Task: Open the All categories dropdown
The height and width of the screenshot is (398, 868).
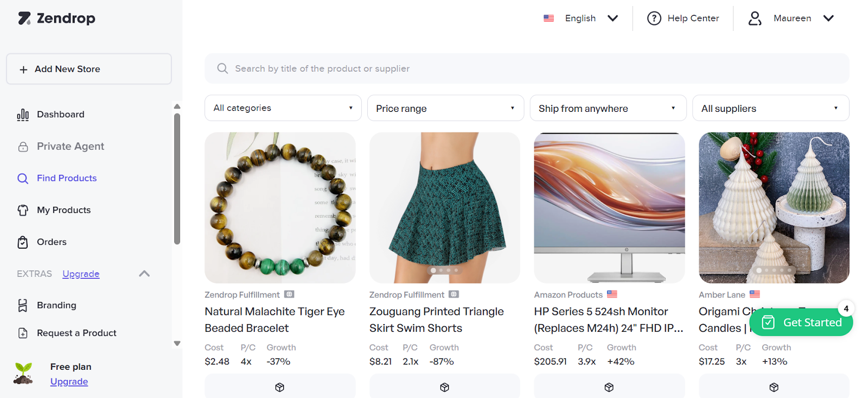Action: [283, 108]
